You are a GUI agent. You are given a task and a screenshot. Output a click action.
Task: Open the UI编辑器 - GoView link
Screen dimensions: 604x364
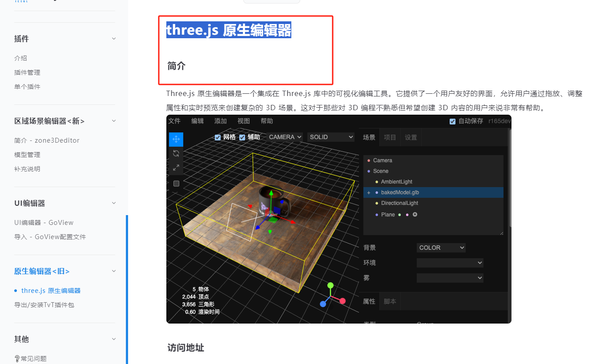pyautogui.click(x=44, y=223)
